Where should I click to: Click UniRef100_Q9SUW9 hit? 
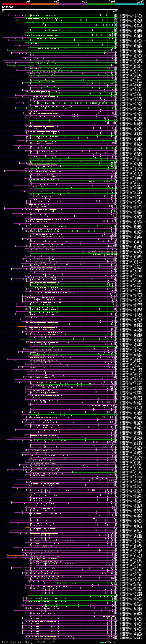131,82
